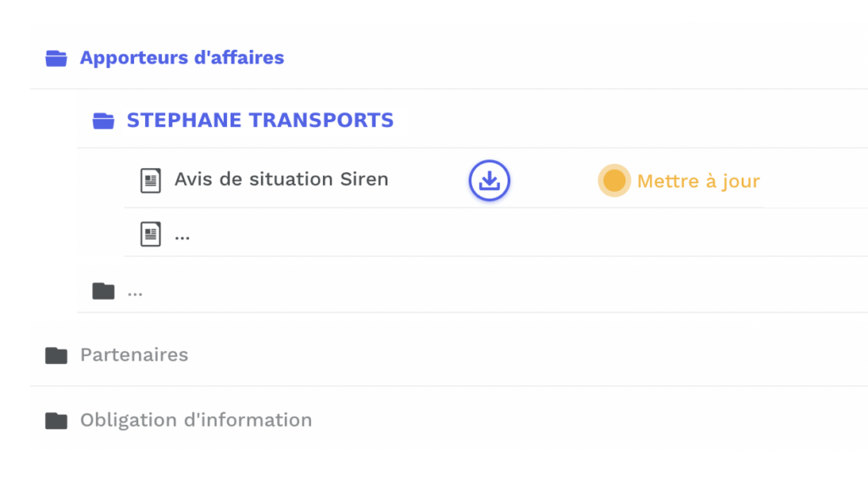Click the document icon of the ellipsis file row
The width and height of the screenshot is (868, 486).
[x=150, y=234]
